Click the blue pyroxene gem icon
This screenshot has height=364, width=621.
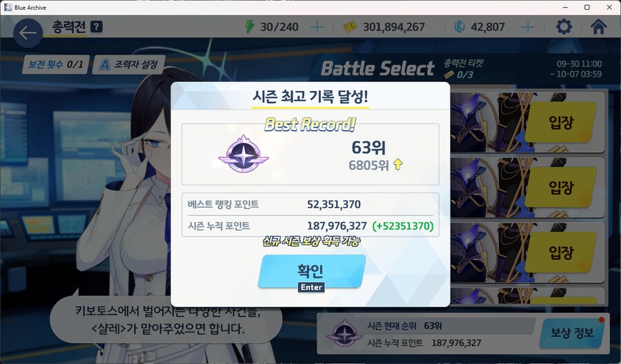tap(460, 26)
